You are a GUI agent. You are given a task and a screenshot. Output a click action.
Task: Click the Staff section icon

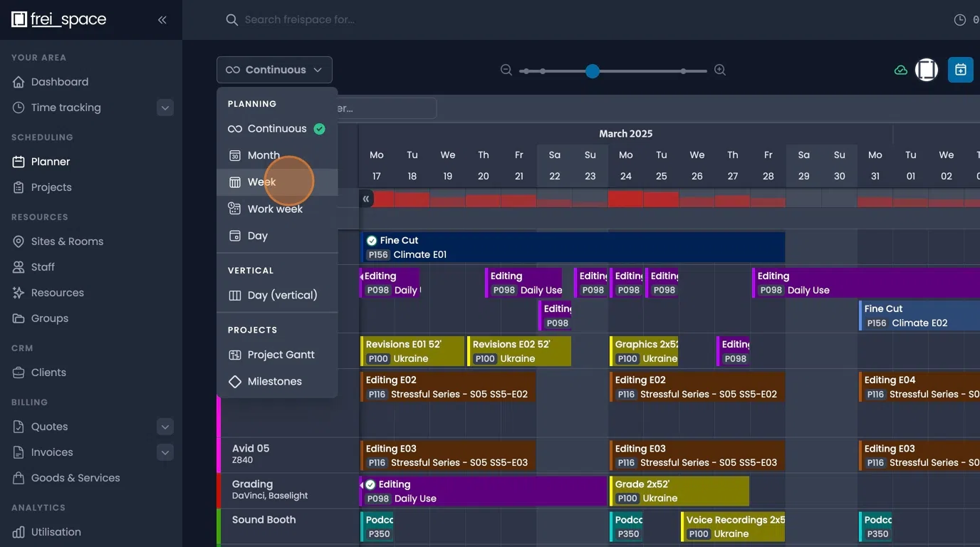tap(19, 266)
